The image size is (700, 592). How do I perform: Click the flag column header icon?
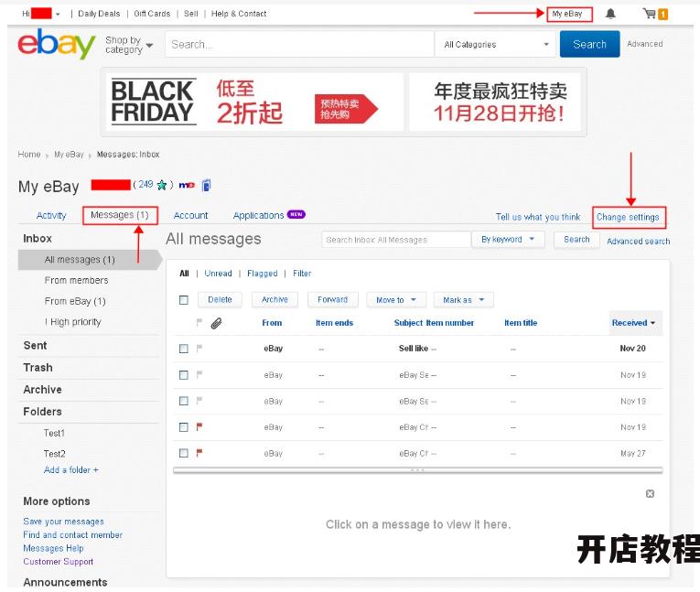tap(199, 322)
